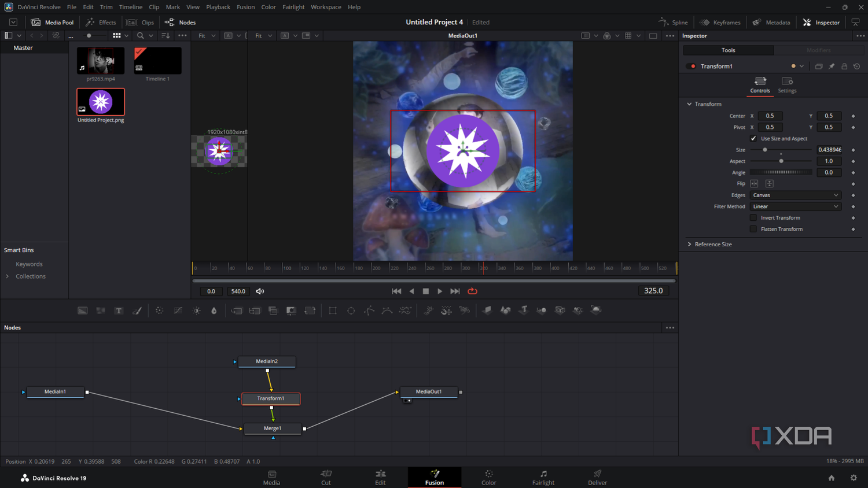The image size is (868, 488).
Task: Add a Rectangle mask from the toolbar
Action: (x=333, y=310)
